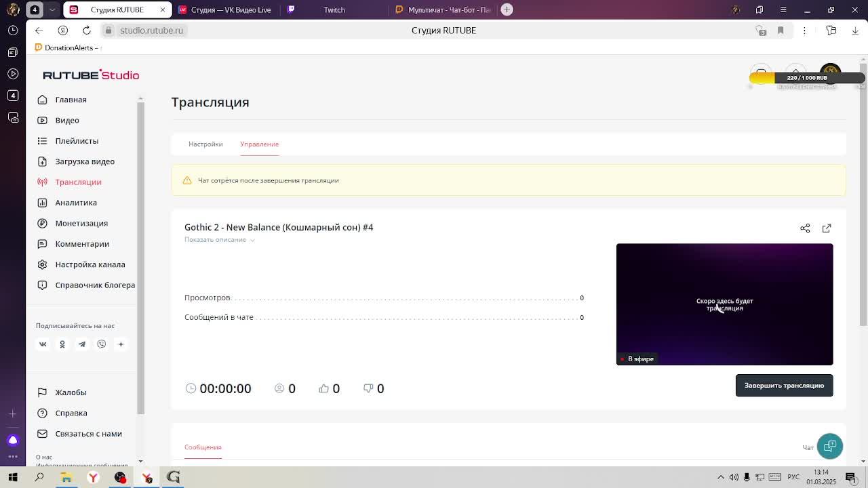Go back with the browser back arrow
Screen dimensions: 868x488
(39, 30)
